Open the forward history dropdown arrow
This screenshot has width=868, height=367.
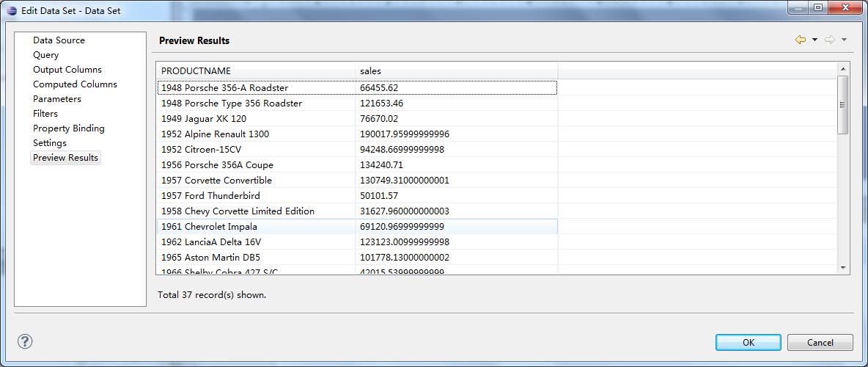click(x=844, y=40)
